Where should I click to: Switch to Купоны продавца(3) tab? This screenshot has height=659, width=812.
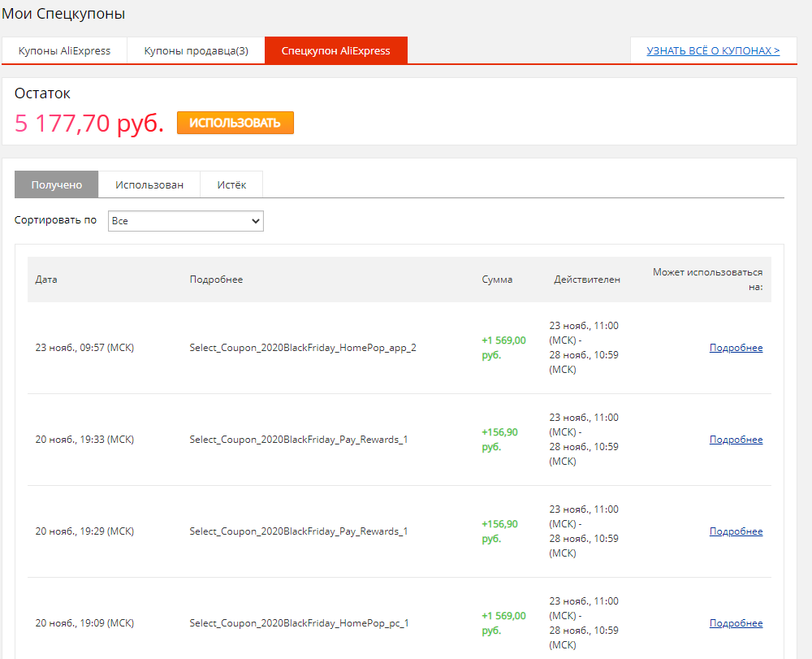tap(196, 50)
